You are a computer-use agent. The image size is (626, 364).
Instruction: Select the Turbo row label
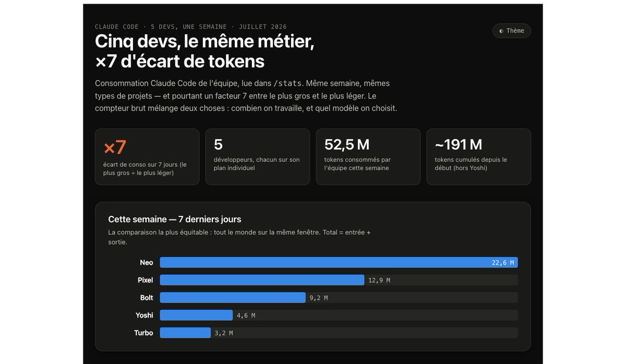[x=143, y=333]
